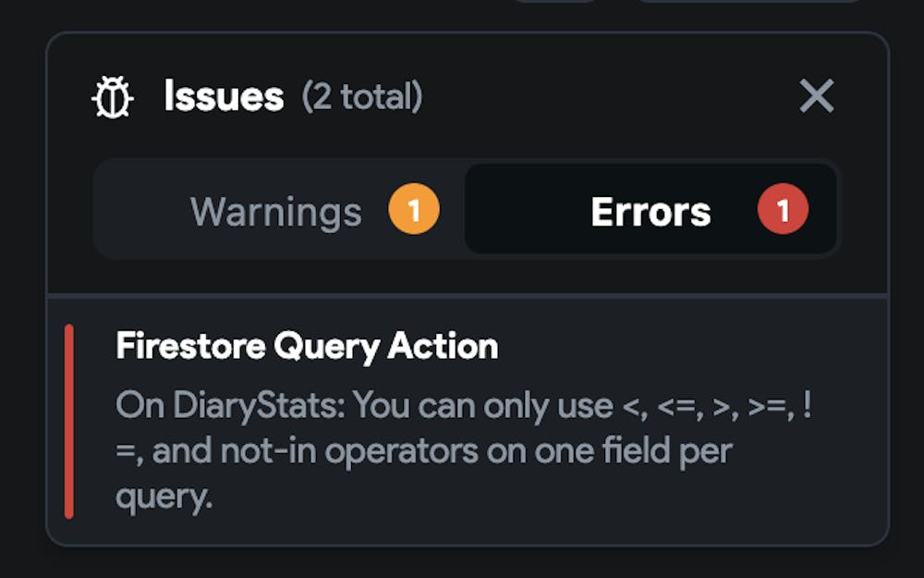Open the Firestore Query Action error
Image resolution: width=924 pixels, height=578 pixels.
307,346
